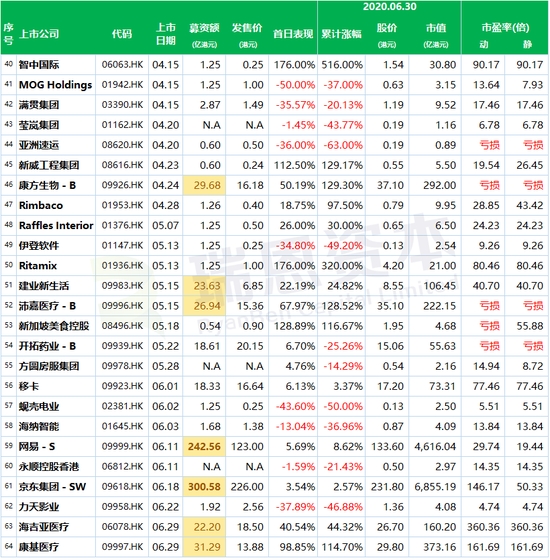550x560 pixels.
Task: Select the 康方生物 - B row name
Action: point(48,185)
